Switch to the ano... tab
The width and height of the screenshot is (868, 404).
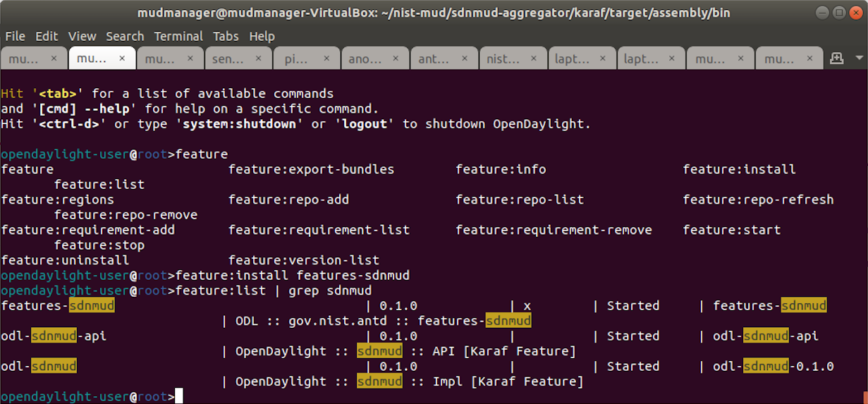375,59
